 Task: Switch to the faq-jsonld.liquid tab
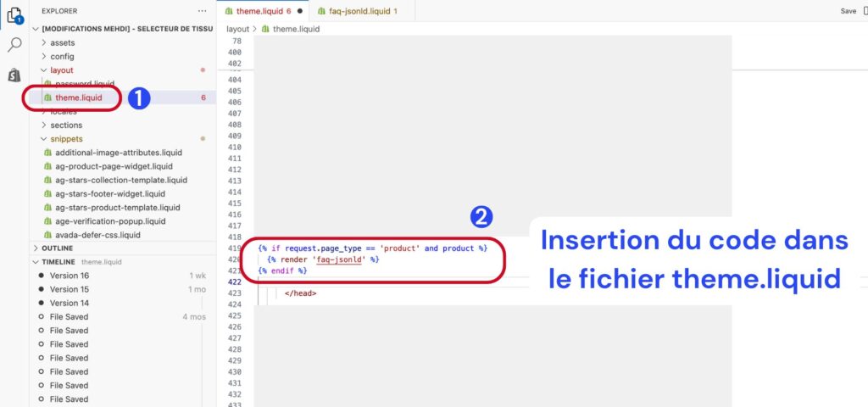click(x=361, y=11)
